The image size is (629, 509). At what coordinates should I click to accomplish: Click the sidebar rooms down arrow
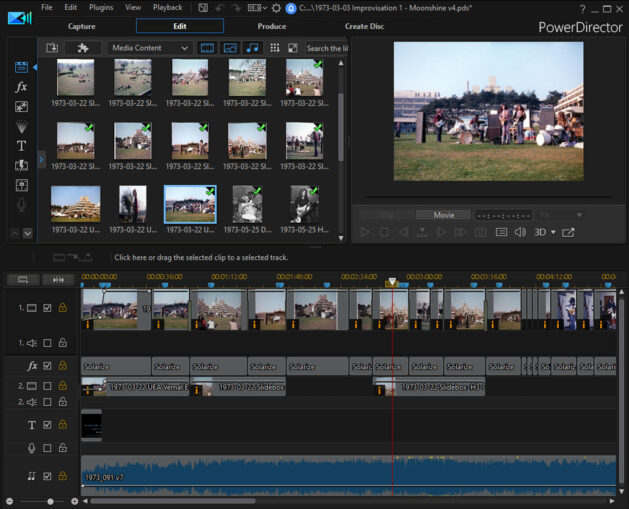click(28, 233)
